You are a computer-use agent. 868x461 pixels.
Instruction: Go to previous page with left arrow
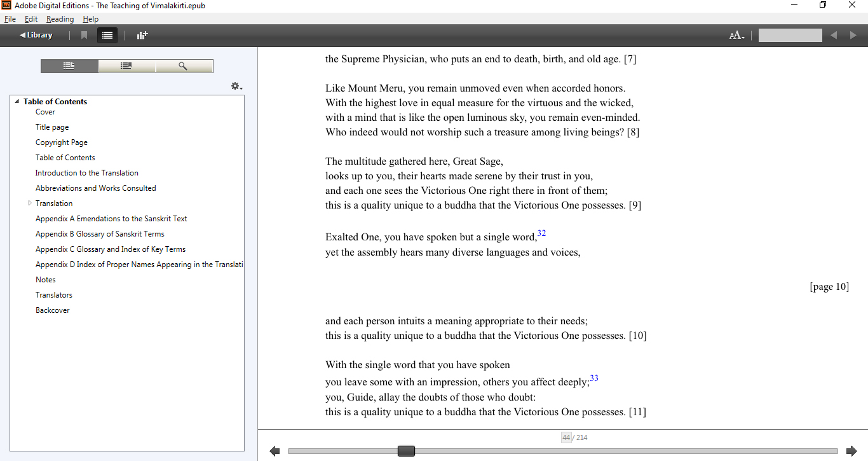point(275,451)
